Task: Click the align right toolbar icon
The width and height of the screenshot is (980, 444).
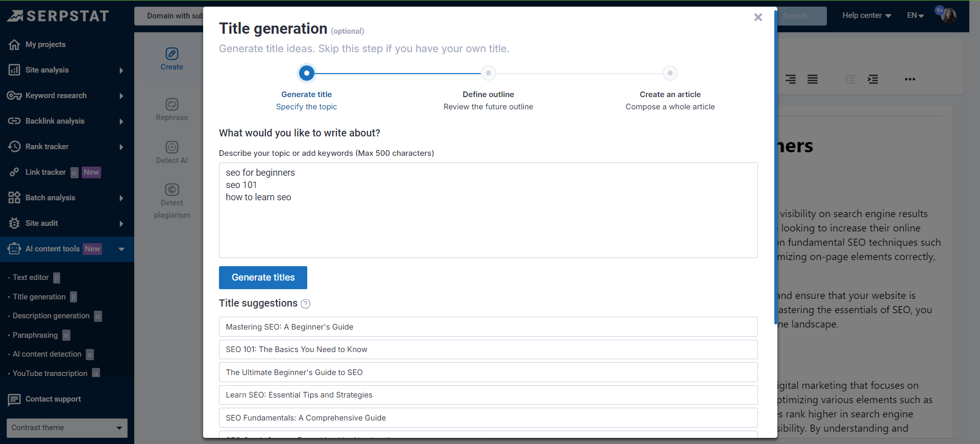Action: [x=791, y=79]
